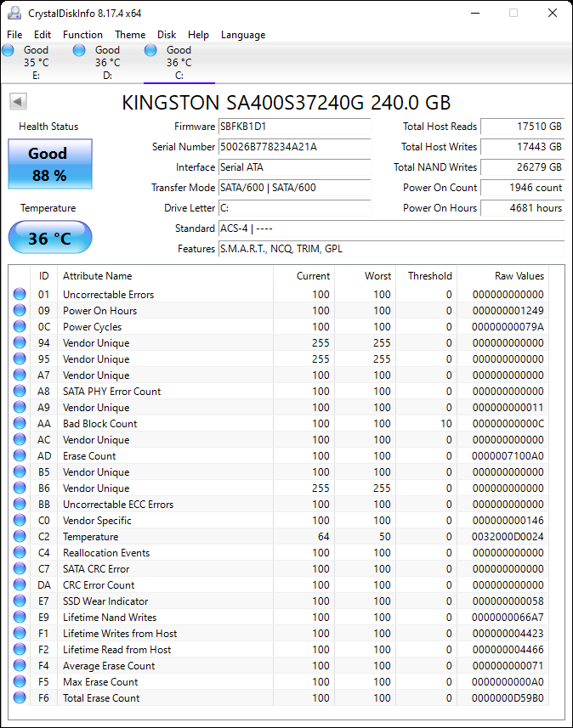Click status orb for Uncorrectable Errors row
Screen dimensions: 573x728
pos(20,294)
